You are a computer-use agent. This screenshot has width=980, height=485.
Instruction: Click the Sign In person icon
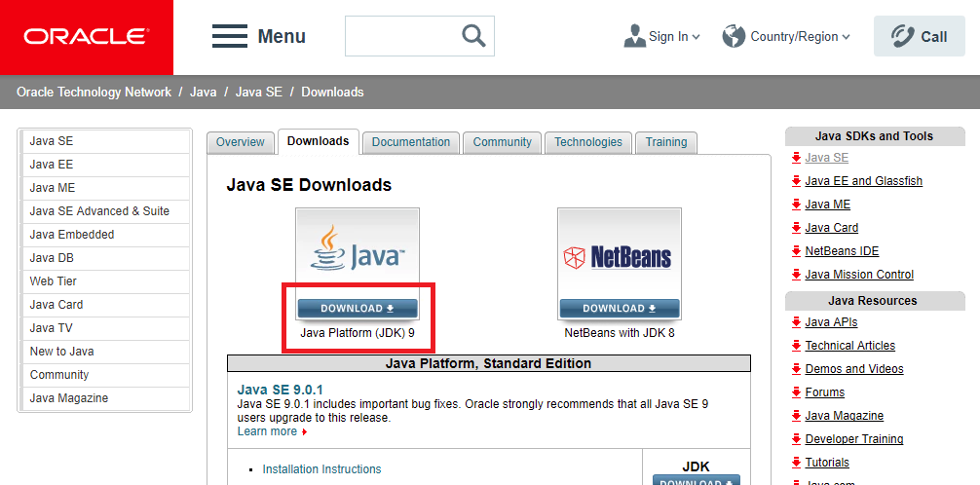coord(634,36)
